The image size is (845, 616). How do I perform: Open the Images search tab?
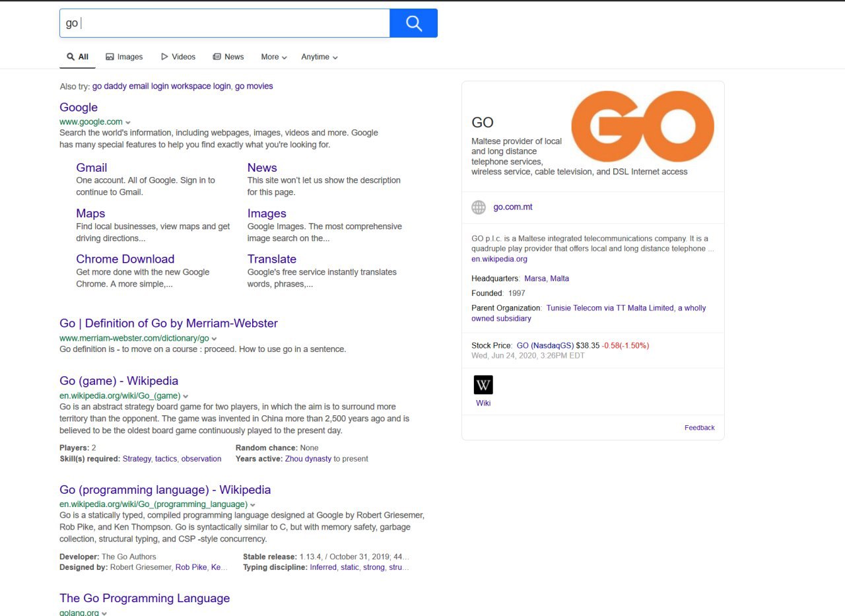[x=124, y=57]
